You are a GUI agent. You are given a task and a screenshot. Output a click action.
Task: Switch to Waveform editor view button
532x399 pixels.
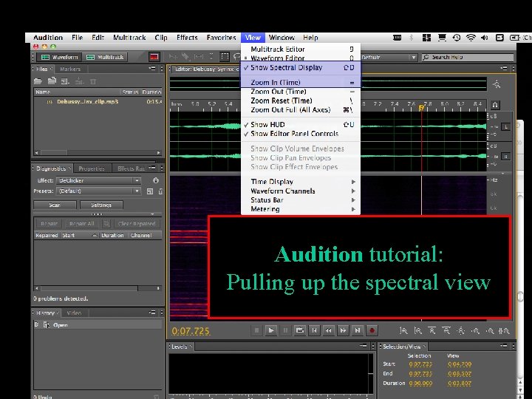coord(59,57)
